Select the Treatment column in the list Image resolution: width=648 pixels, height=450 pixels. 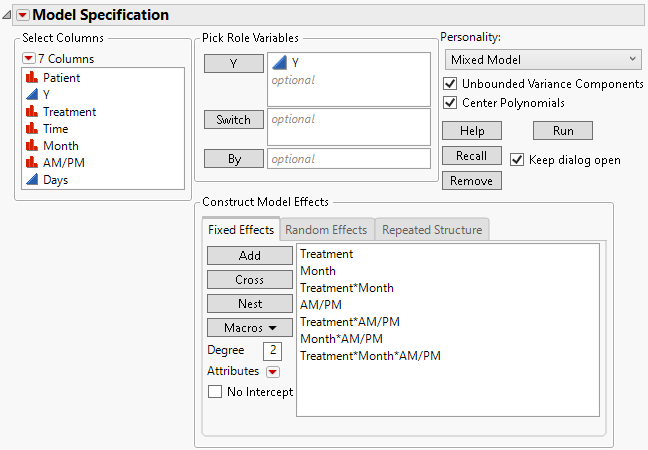pos(69,111)
